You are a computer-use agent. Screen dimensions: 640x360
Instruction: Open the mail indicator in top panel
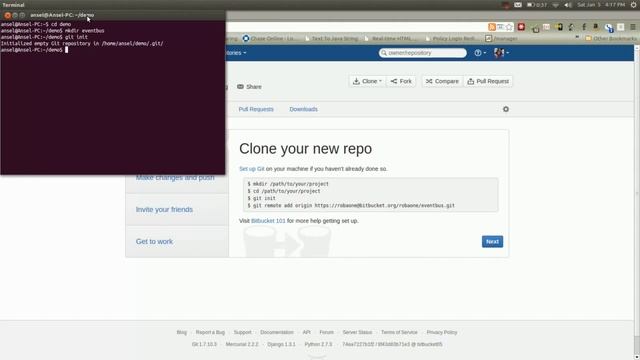pos(518,5)
